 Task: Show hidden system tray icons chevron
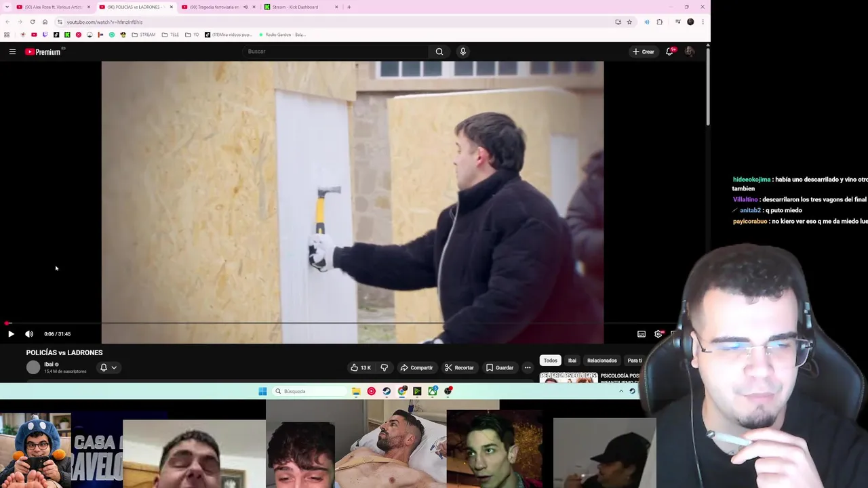(620, 391)
